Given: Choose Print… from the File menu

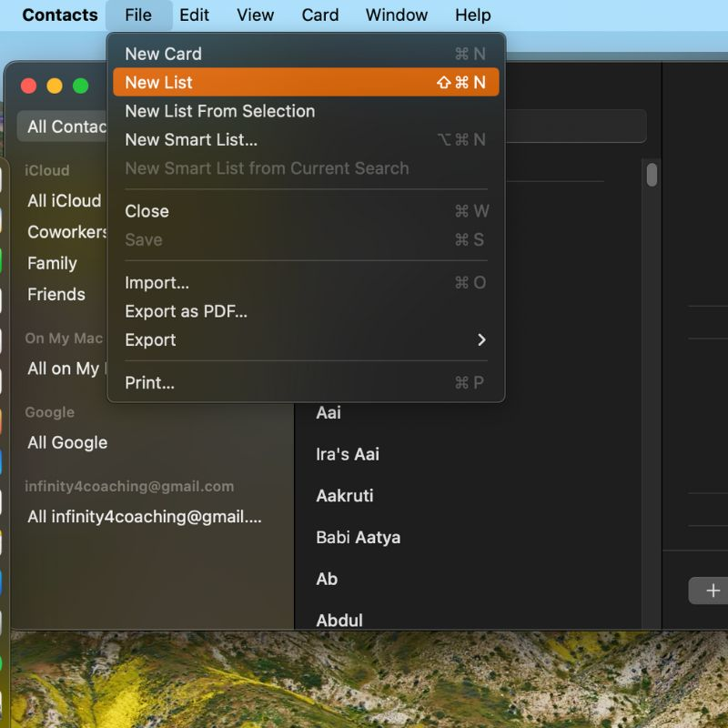Looking at the screenshot, I should point(306,382).
